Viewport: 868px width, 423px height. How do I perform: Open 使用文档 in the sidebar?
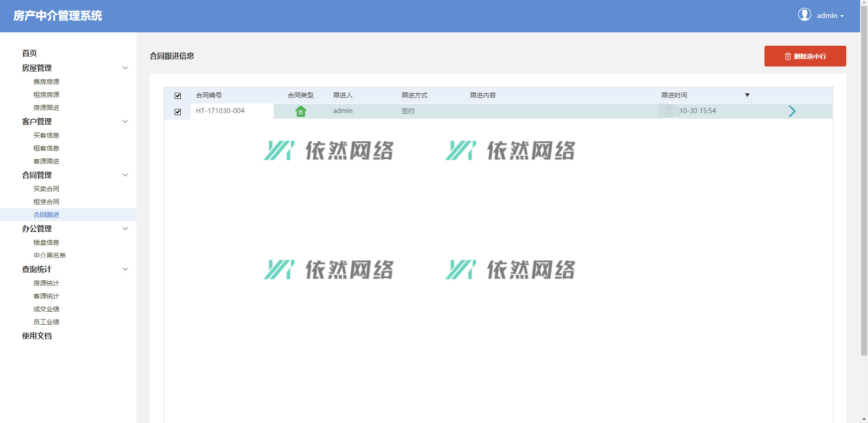(37, 336)
